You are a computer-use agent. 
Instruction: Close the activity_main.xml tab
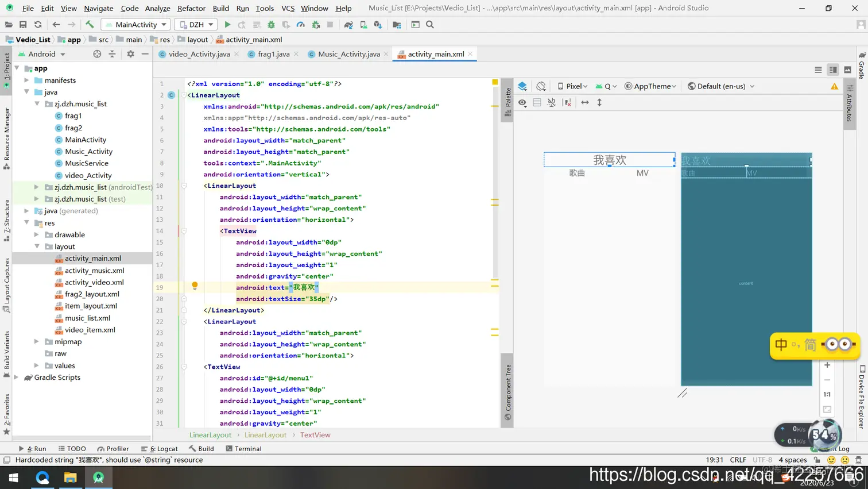click(x=470, y=54)
